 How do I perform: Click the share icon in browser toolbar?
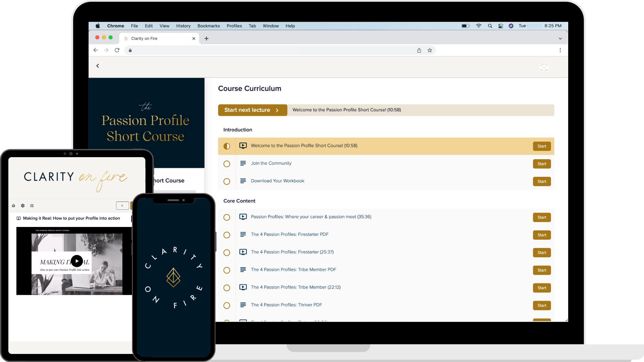tap(419, 50)
